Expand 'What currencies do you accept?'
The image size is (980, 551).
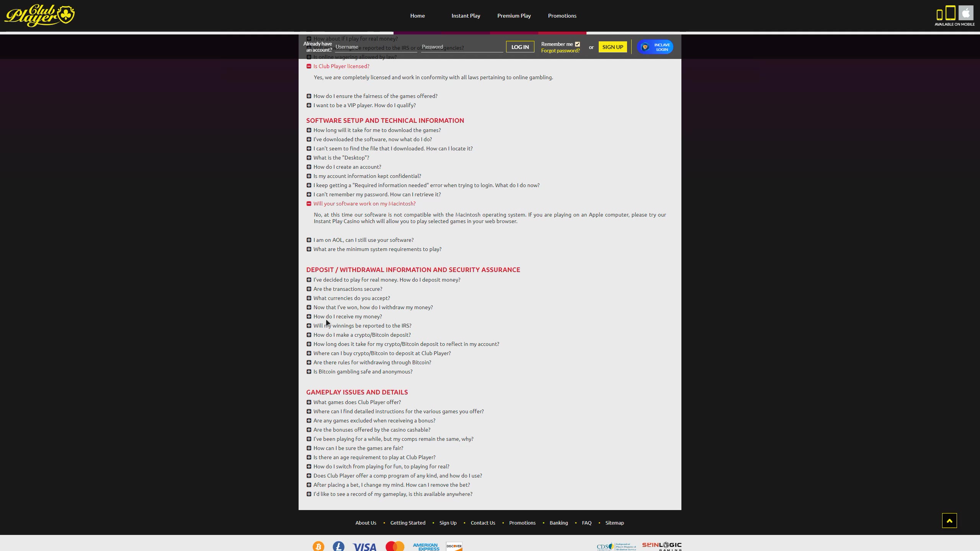point(351,298)
